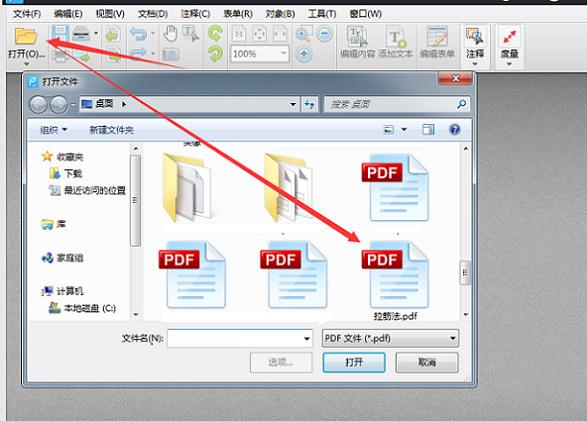Open the 注释(C) menu

coord(195,14)
